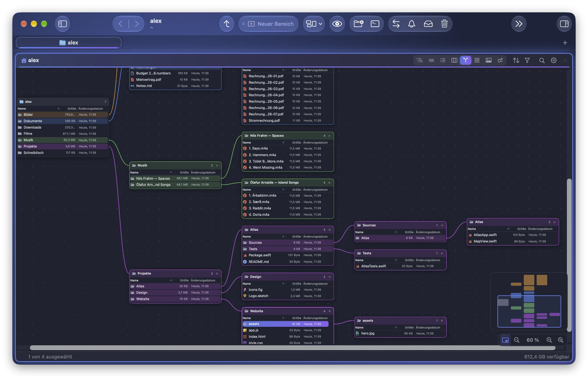The height and width of the screenshot is (377, 588).
Task: Go back to previous folder
Action: (121, 24)
